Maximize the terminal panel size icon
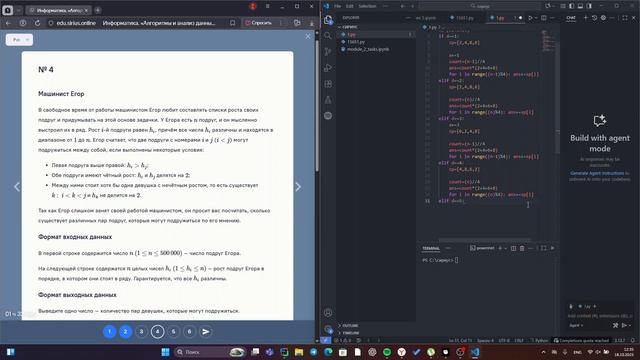This screenshot has height=360, width=640. click(543, 248)
